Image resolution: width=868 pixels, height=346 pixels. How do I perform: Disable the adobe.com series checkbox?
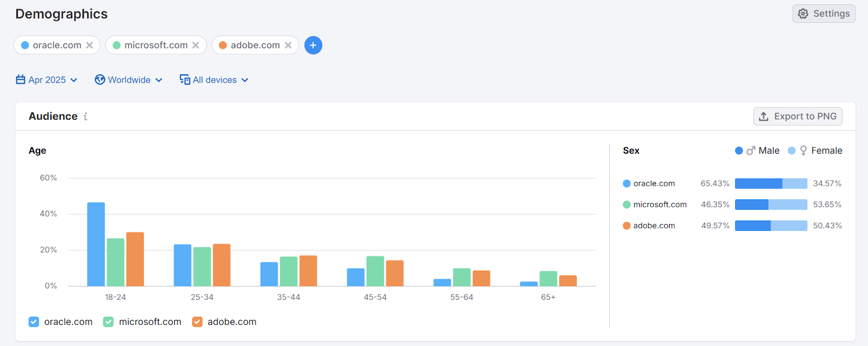pyautogui.click(x=197, y=322)
